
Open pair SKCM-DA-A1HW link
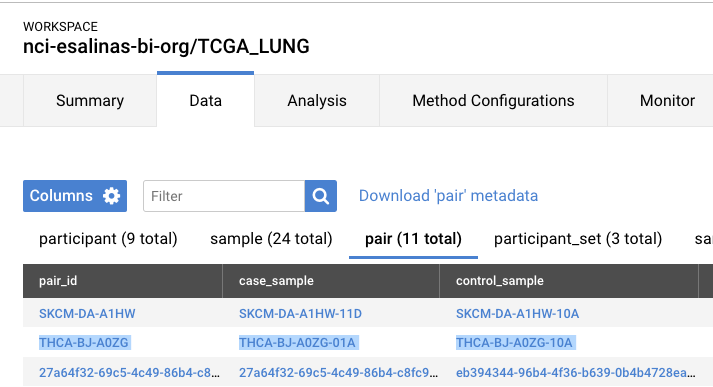point(87,314)
